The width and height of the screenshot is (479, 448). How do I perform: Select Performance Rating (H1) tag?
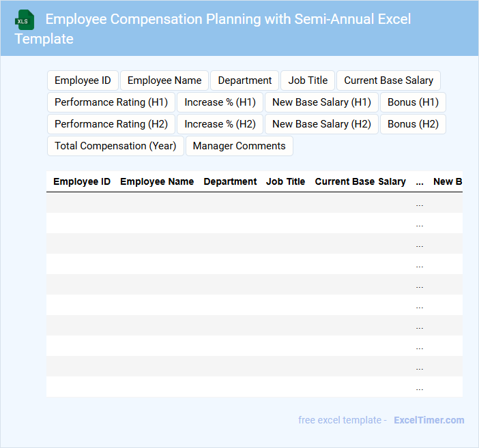click(111, 102)
